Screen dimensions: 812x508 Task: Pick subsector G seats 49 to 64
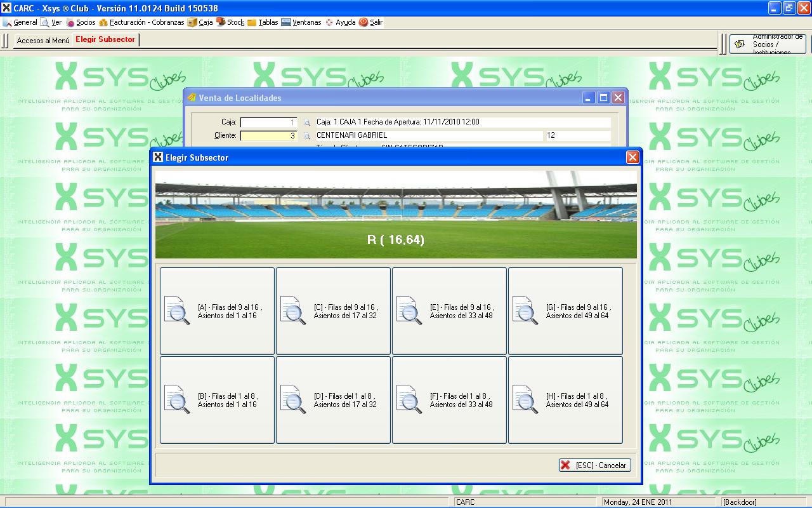coord(565,311)
